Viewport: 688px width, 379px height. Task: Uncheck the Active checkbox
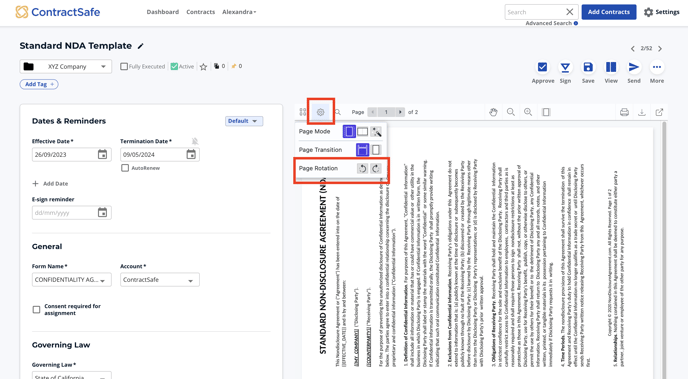174,67
